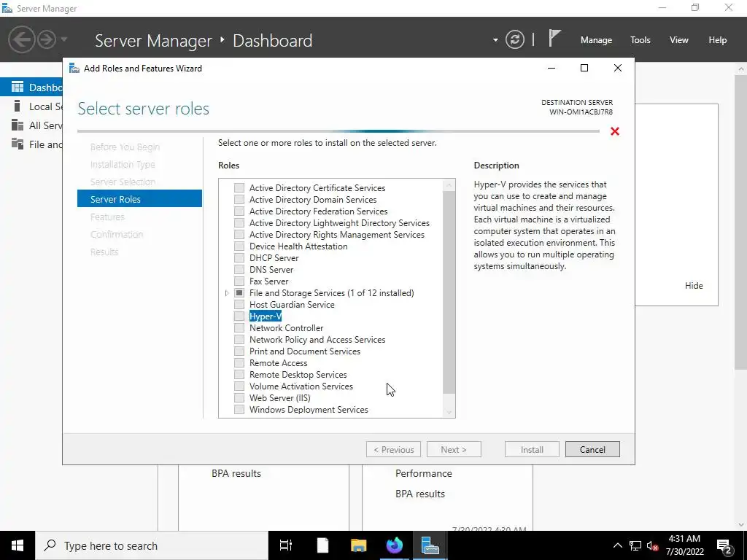The height and width of the screenshot is (560, 747).
Task: Check Device Health Attestation role
Action: (x=239, y=246)
